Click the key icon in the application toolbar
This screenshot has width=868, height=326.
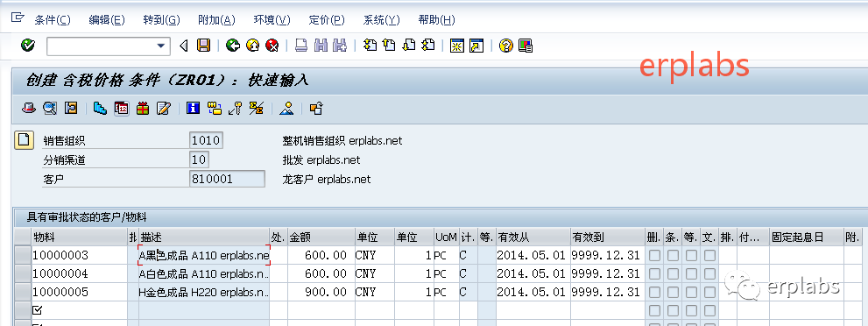[x=236, y=108]
